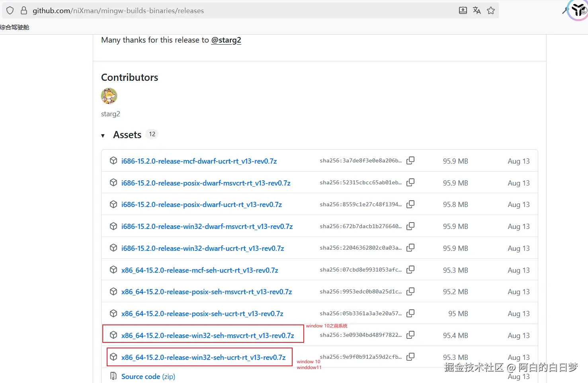Copy sha256 of x86_64 win32-seh-msvcrt asset
Image resolution: width=588 pixels, height=383 pixels.
(x=410, y=335)
